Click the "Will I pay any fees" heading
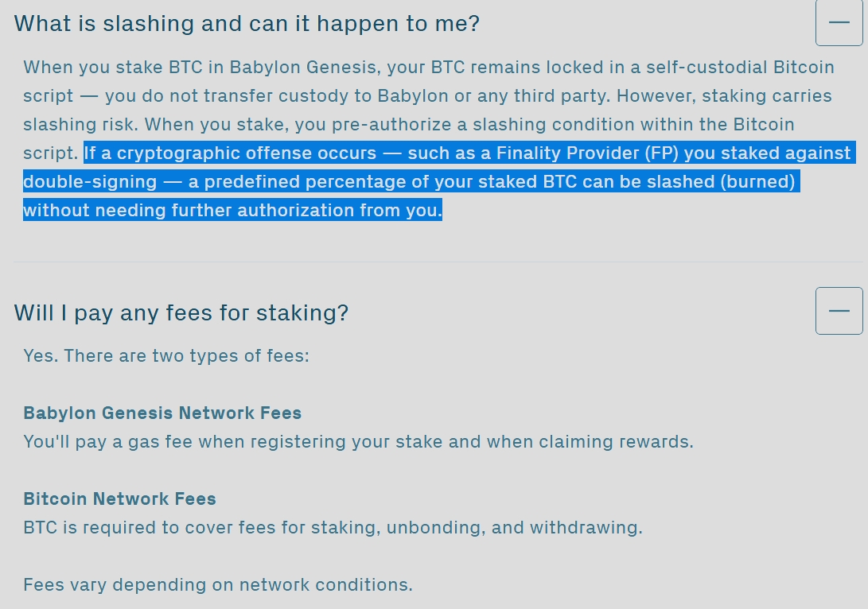This screenshot has height=609, width=868. pyautogui.click(x=181, y=312)
